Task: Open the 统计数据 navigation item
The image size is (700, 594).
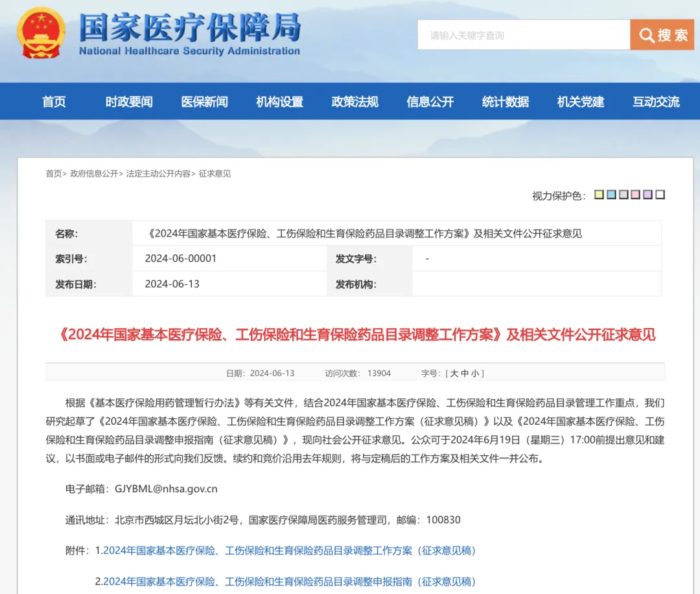Action: pos(506,102)
